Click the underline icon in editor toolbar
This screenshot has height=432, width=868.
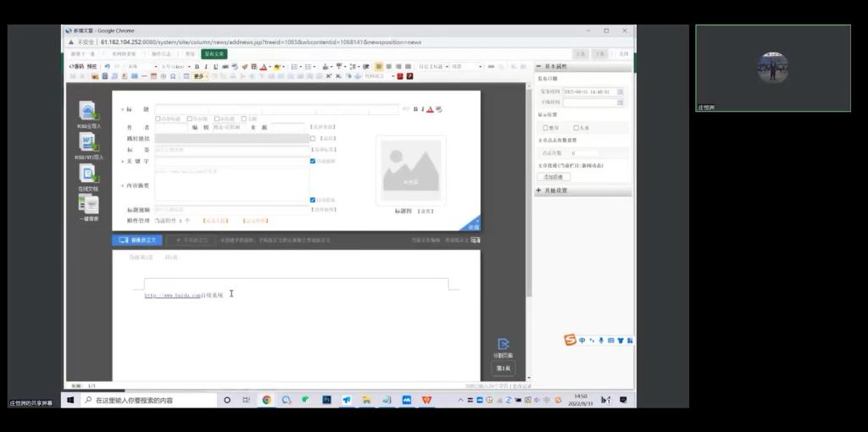[215, 66]
